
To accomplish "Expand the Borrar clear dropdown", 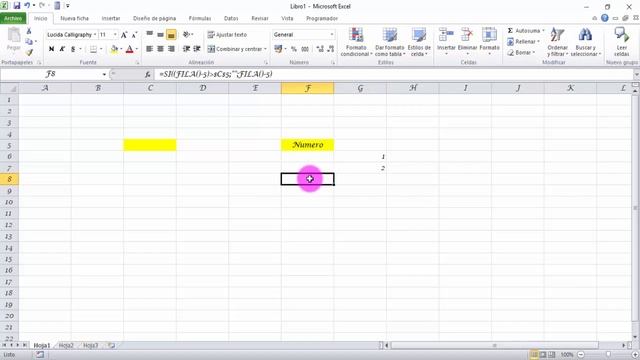I will click(534, 53).
